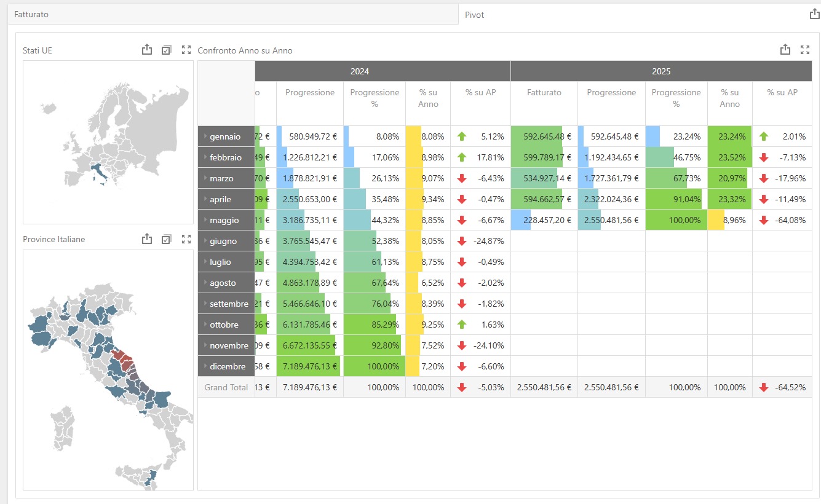Screen dimensions: 821x504
Task: Expand the agosto row
Action: (x=205, y=283)
